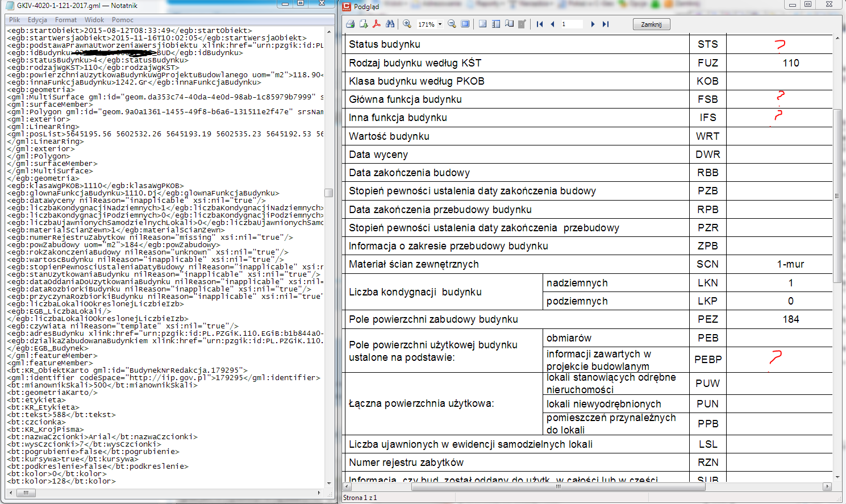Click 'podziemnych' sub-row label
The width and height of the screenshot is (846, 504).
(x=577, y=301)
